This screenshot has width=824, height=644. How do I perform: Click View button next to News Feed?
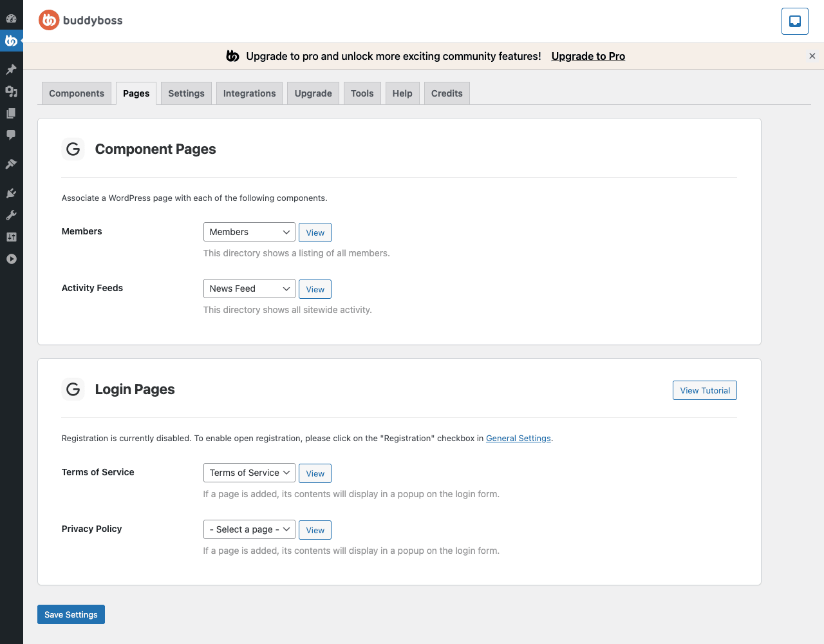tap(315, 289)
